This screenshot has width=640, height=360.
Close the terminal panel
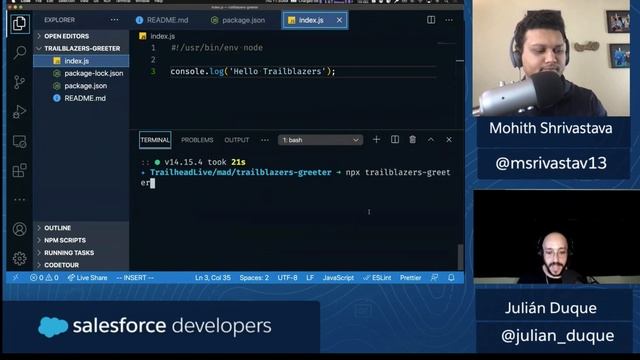[449, 140]
